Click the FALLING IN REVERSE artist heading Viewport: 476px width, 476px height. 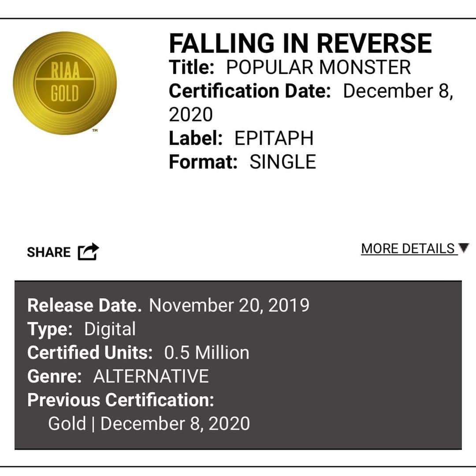(300, 43)
